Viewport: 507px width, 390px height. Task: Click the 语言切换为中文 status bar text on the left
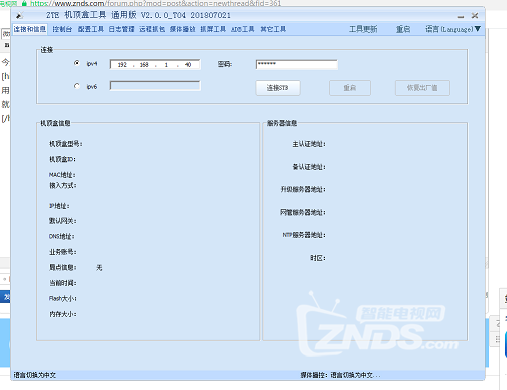(35, 375)
